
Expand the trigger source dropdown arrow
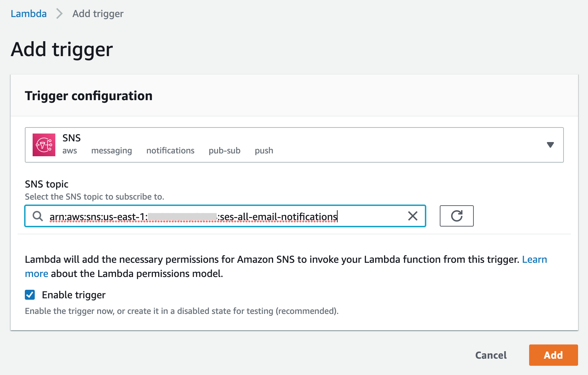(550, 145)
